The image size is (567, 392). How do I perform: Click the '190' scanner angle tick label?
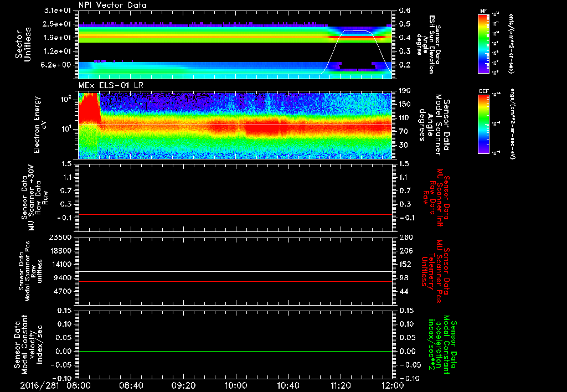pos(405,91)
